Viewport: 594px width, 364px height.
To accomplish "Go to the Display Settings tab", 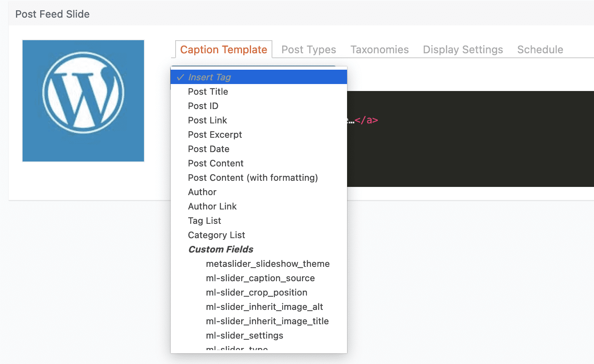I will (x=463, y=50).
